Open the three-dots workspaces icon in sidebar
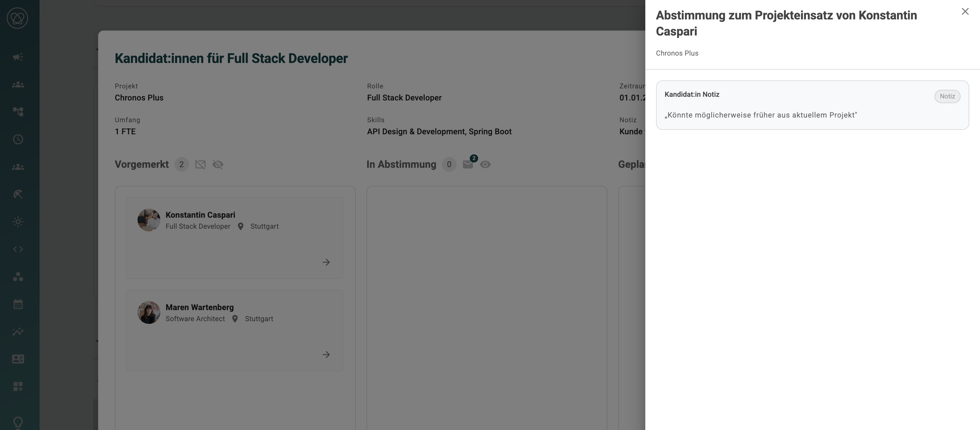 pyautogui.click(x=18, y=277)
